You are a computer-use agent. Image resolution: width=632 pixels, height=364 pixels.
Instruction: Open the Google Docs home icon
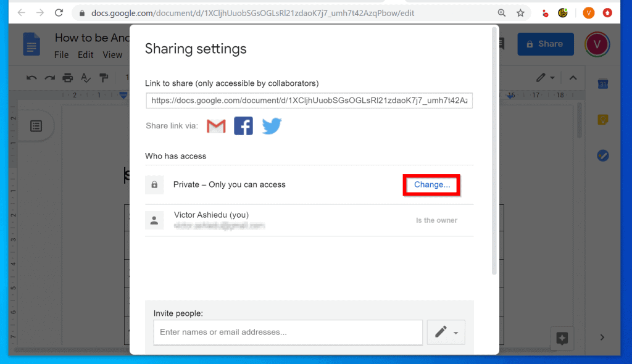[x=31, y=44]
